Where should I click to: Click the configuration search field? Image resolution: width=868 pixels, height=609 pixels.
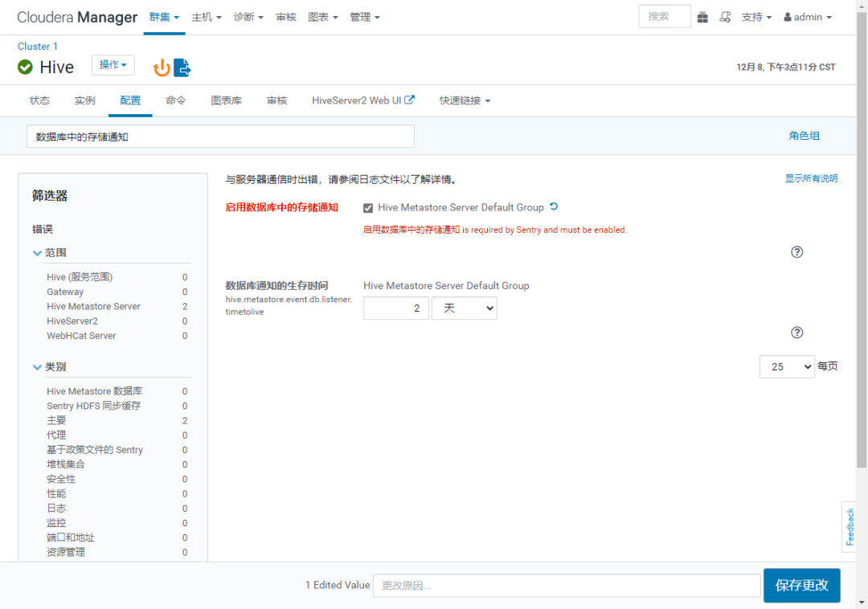220,137
